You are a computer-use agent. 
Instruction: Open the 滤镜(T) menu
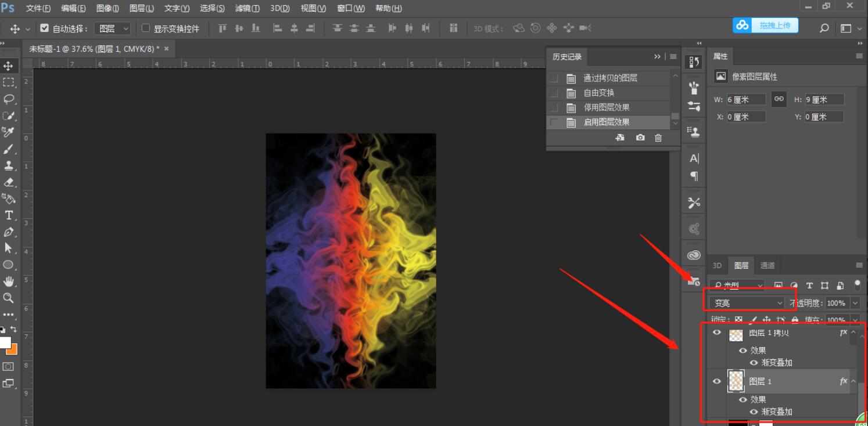click(248, 8)
